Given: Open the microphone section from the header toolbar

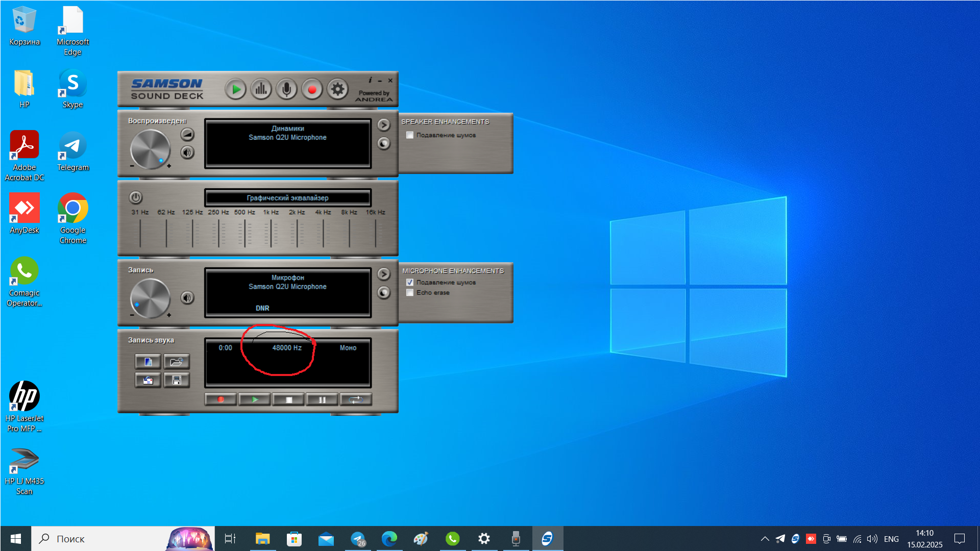Looking at the screenshot, I should [x=286, y=90].
